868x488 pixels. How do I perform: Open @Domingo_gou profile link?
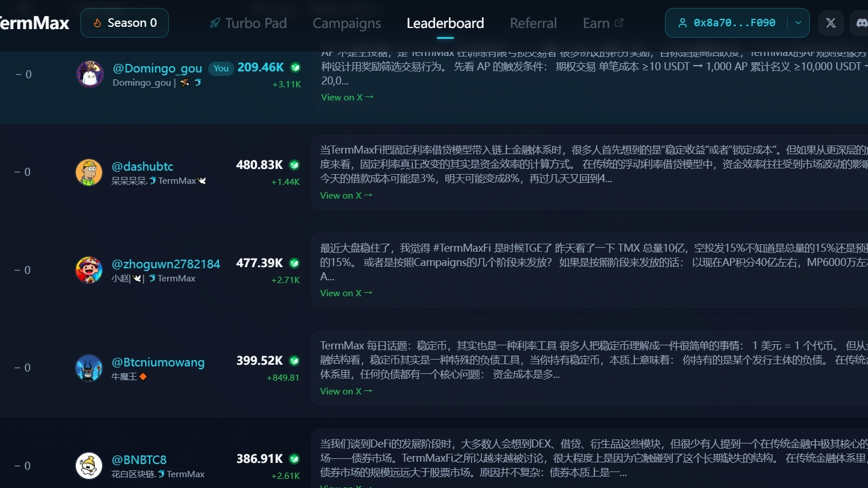(157, 68)
